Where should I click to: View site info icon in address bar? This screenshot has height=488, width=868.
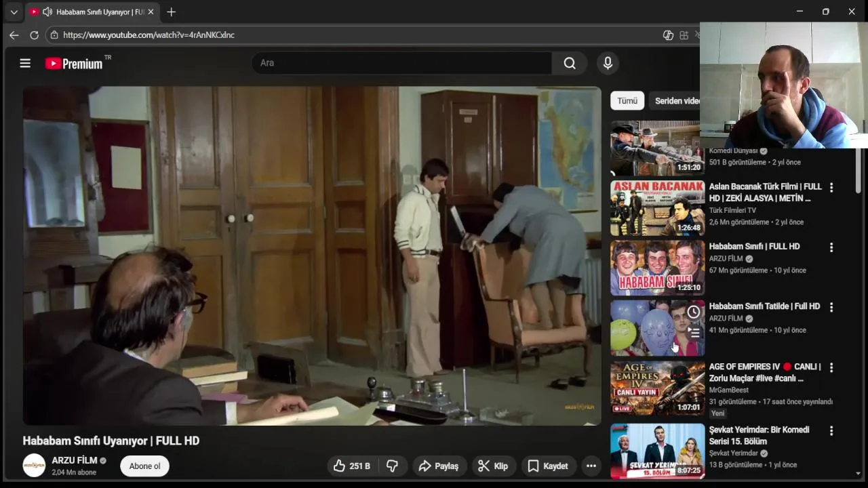click(x=54, y=35)
